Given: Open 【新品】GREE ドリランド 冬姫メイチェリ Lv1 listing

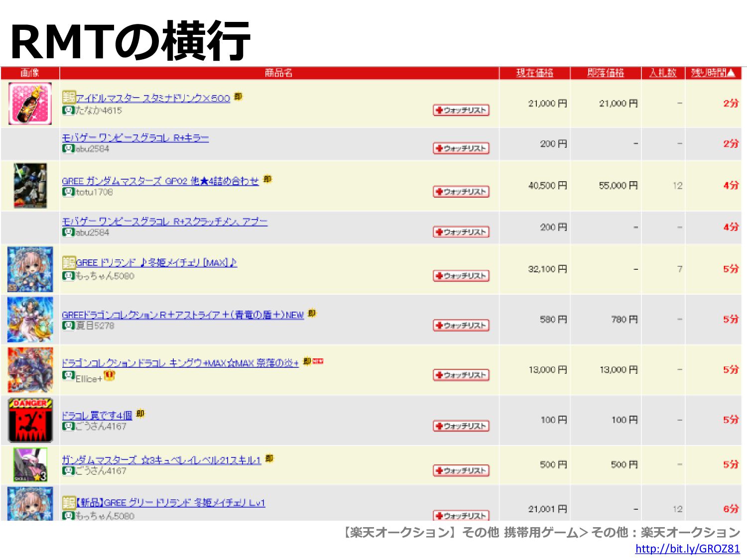Looking at the screenshot, I should click(x=170, y=502).
